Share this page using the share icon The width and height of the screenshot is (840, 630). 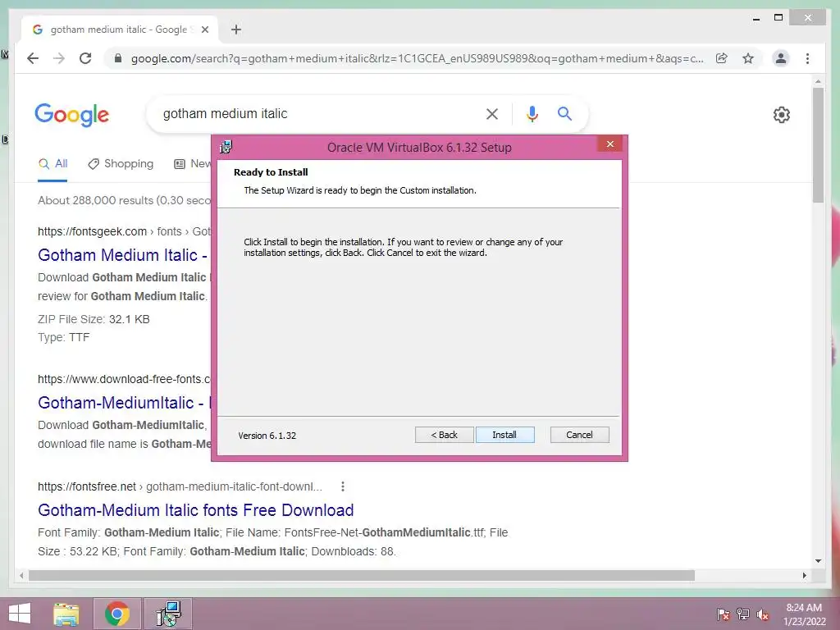click(722, 58)
